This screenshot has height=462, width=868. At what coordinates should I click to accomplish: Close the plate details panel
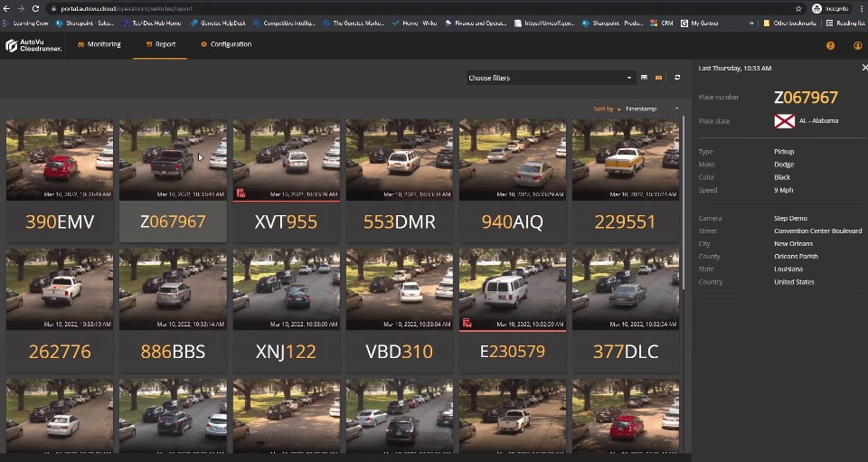click(864, 68)
